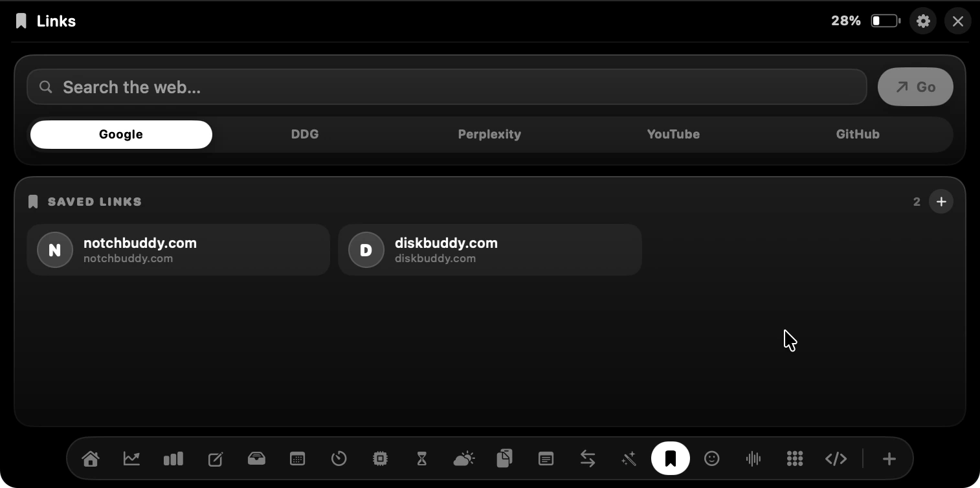Click the N avatar of notchbuddy.com
The height and width of the screenshot is (488, 980).
(55, 250)
